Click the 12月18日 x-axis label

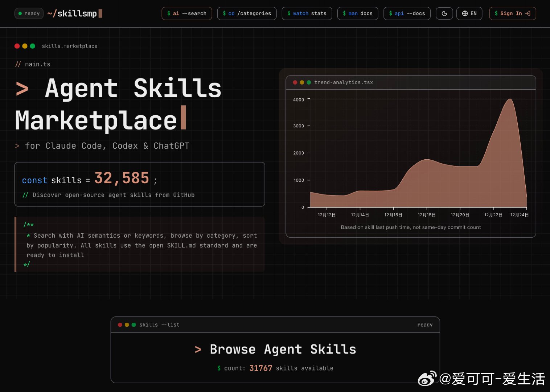point(427,215)
